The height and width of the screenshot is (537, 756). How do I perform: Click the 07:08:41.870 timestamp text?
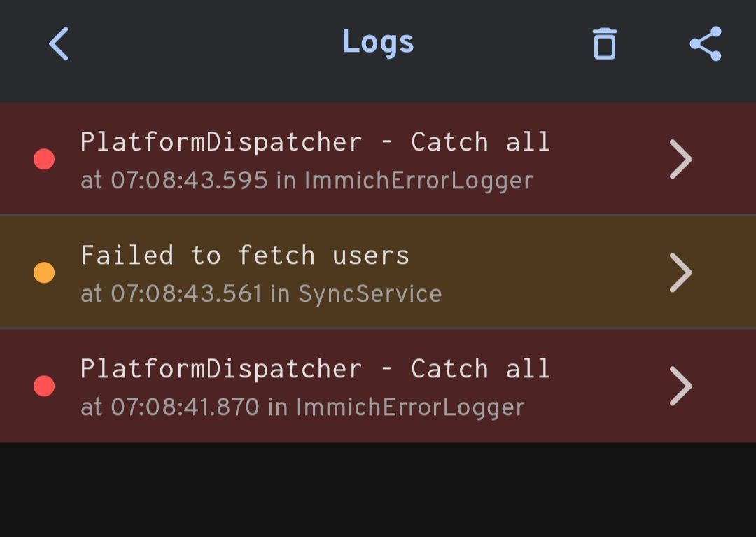pyautogui.click(x=185, y=407)
